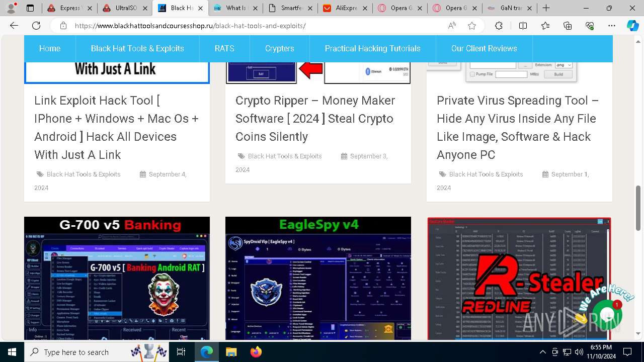Click Edge icon on taskbar
Screen dimensions: 644x362
[x=206, y=352]
